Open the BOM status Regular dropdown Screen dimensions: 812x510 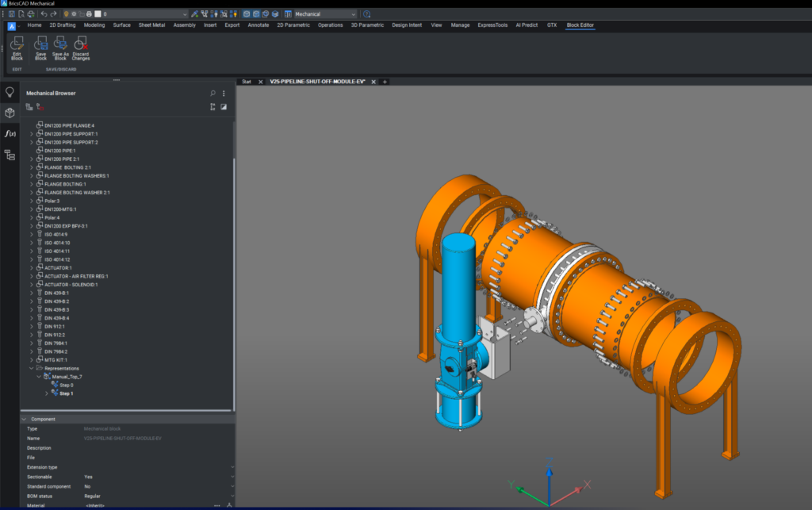tap(232, 496)
